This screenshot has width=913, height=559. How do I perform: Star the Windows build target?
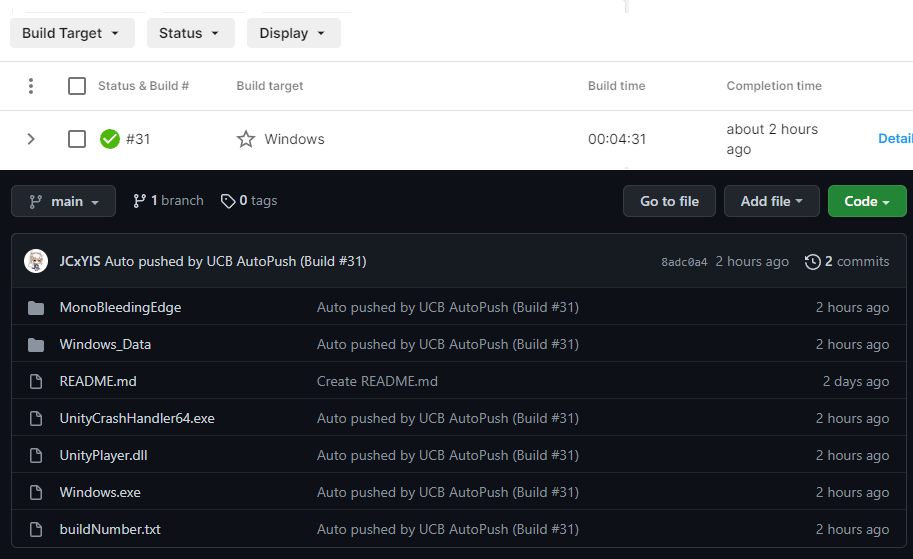tap(246, 139)
